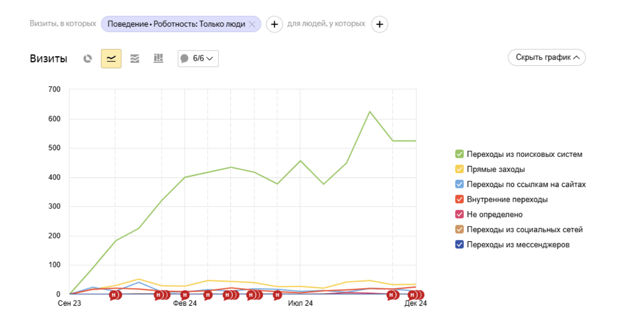Remove the Роботность: Только люди filter
This screenshot has width=644, height=331.
click(x=252, y=24)
